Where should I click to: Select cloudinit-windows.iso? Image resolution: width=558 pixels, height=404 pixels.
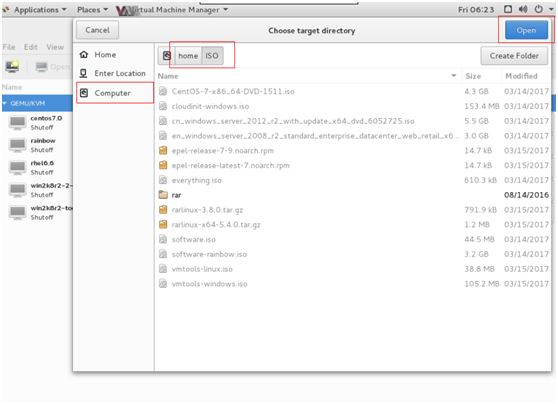(x=353, y=106)
